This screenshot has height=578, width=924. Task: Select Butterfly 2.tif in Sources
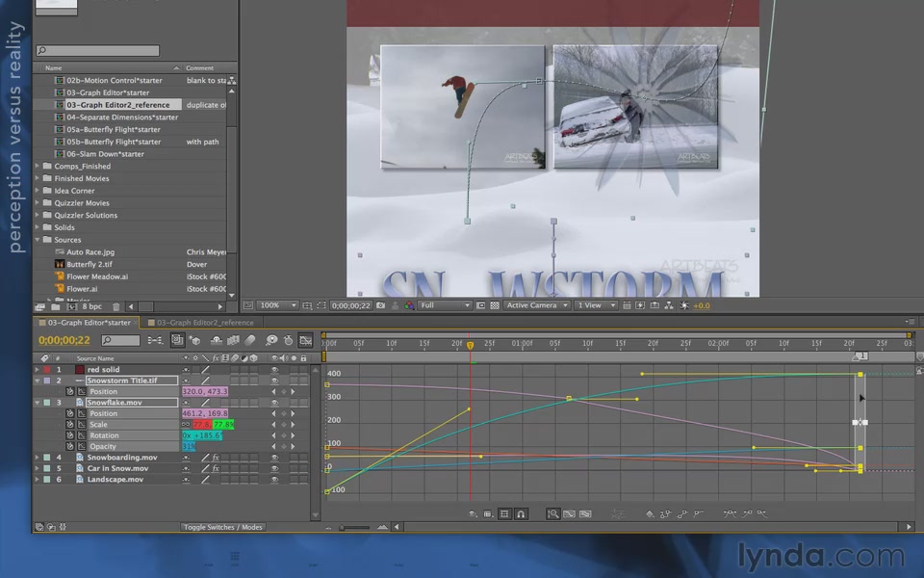pyautogui.click(x=89, y=264)
